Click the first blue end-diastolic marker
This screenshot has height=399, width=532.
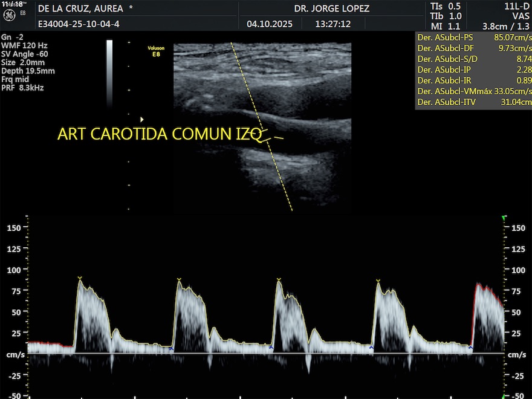tap(171, 349)
